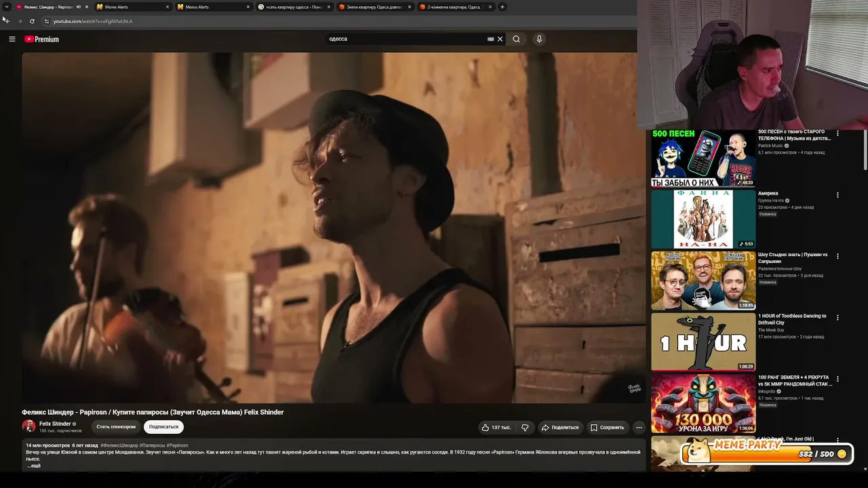Open the Inkognito channel link
This screenshot has height=488, width=868.
767,392
